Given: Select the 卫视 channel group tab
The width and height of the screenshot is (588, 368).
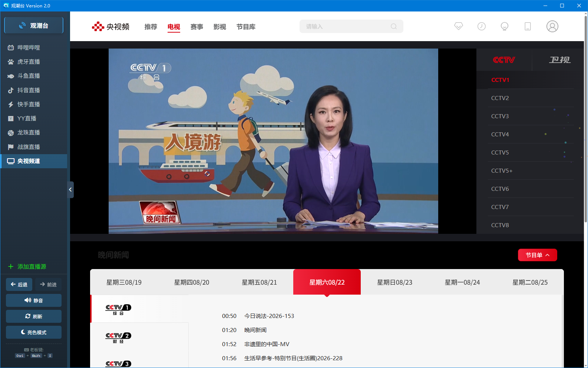Looking at the screenshot, I should pos(560,60).
